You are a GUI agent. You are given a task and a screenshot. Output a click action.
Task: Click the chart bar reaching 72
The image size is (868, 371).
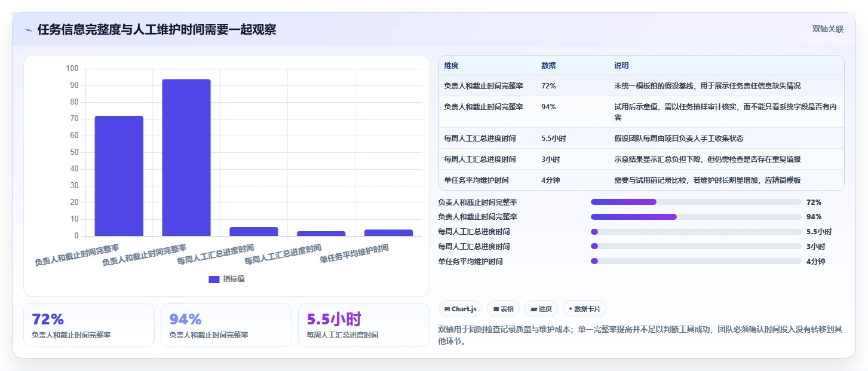(x=119, y=176)
